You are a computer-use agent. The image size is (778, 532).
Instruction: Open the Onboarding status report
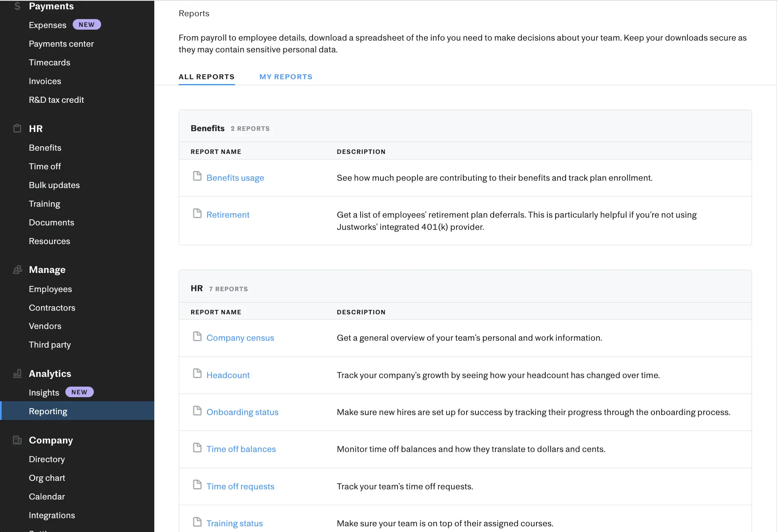(242, 412)
